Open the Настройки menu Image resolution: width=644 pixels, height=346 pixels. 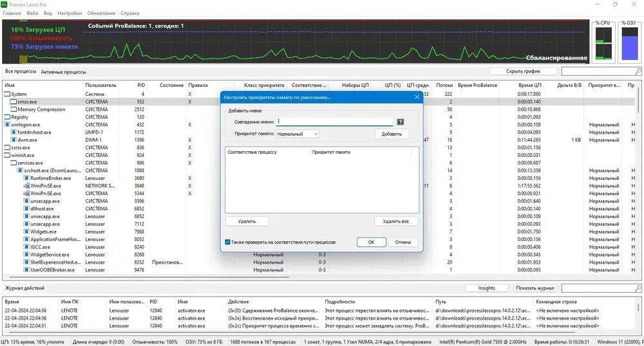click(70, 13)
